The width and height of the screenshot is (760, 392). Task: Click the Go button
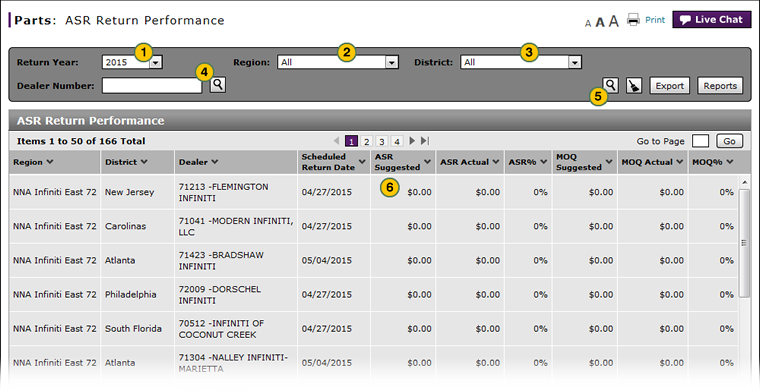[729, 141]
